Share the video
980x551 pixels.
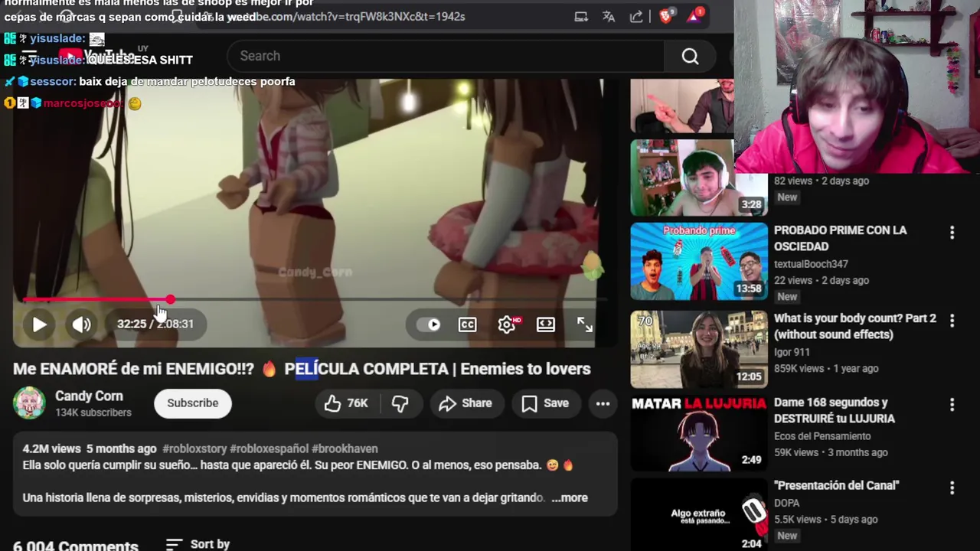pos(465,403)
